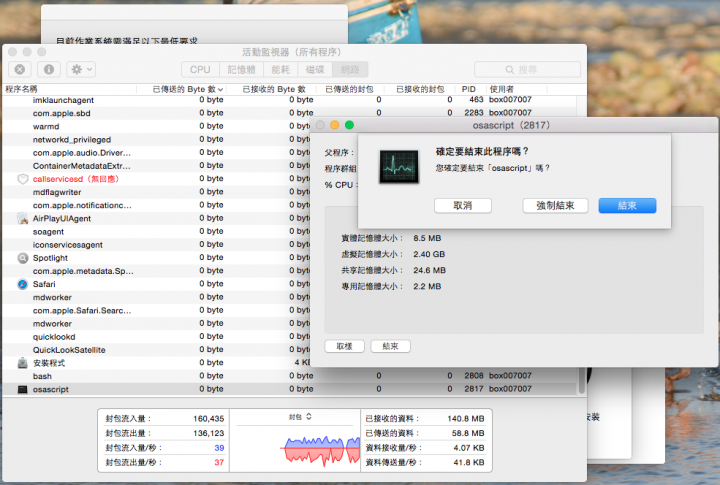Screen dimensions: 720x485
Task: Click the 取樣 button in osascript window
Action: pyautogui.click(x=344, y=346)
